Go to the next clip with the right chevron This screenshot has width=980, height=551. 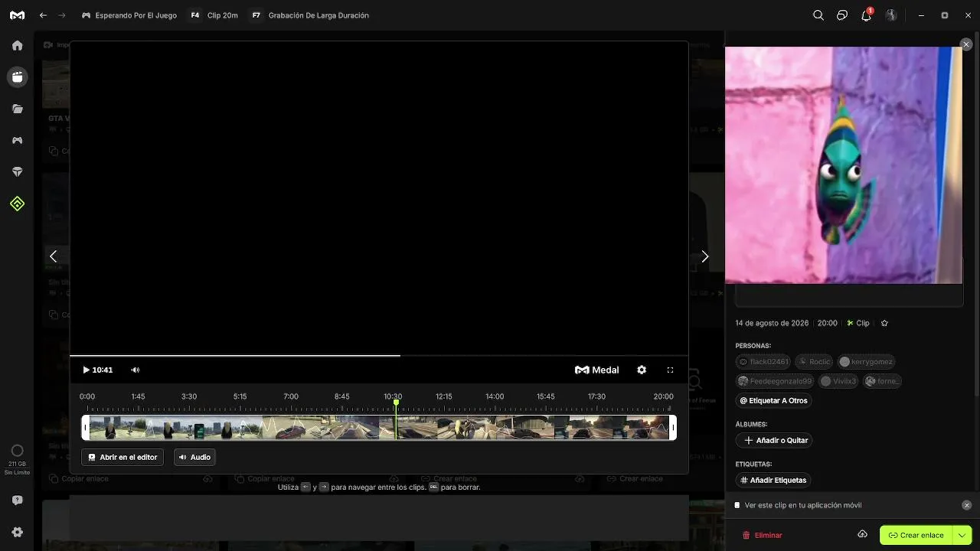[705, 256]
